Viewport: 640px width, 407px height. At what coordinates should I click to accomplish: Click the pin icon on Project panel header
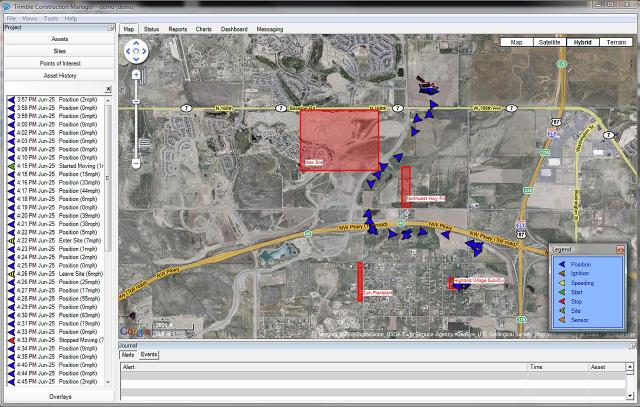pyautogui.click(x=111, y=28)
